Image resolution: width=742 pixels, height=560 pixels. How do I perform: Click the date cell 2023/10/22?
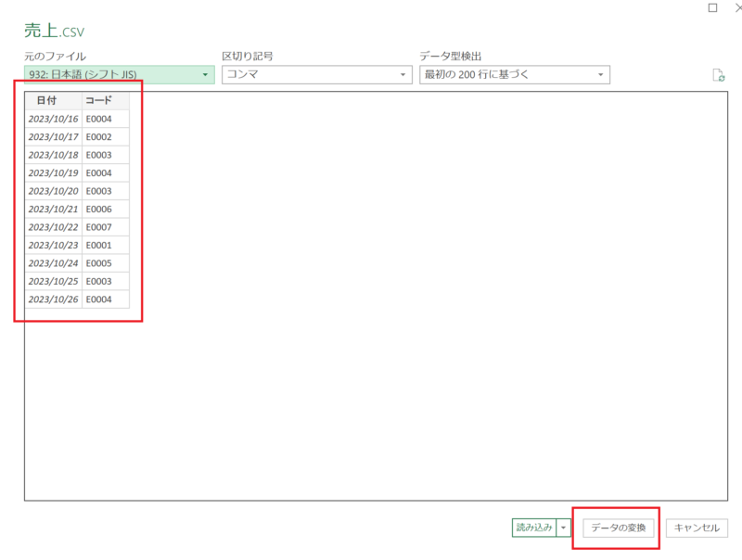(x=53, y=227)
